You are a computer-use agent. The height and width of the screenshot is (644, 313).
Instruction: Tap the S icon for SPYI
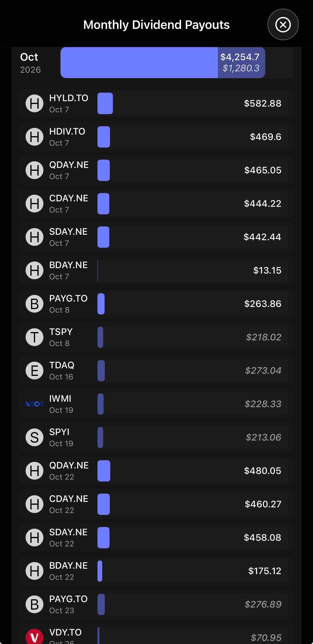pos(35,437)
